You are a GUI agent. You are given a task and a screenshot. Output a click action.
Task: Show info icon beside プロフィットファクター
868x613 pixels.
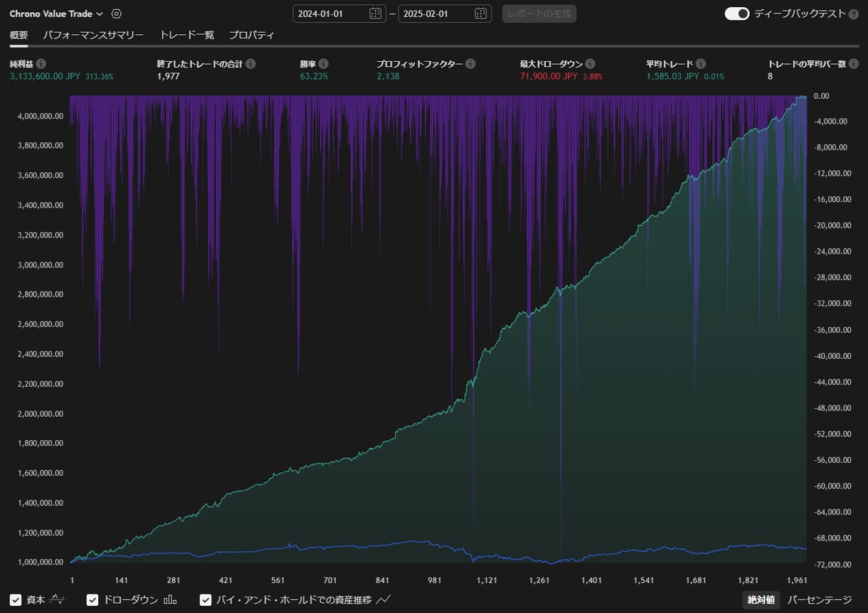pos(471,64)
